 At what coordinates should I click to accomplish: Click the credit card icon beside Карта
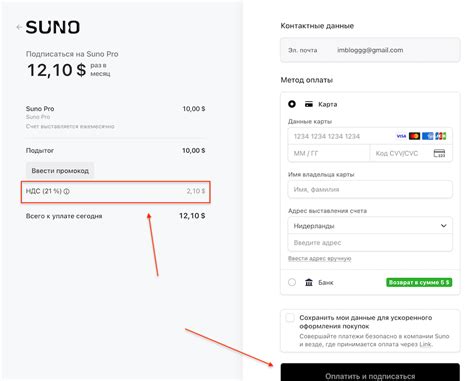click(x=309, y=104)
